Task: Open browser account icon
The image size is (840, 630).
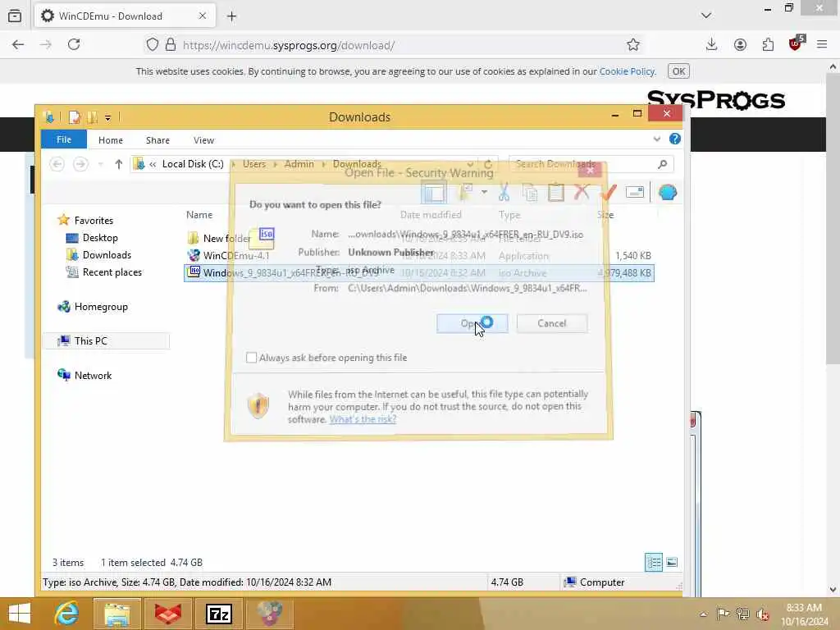Action: pos(740,45)
